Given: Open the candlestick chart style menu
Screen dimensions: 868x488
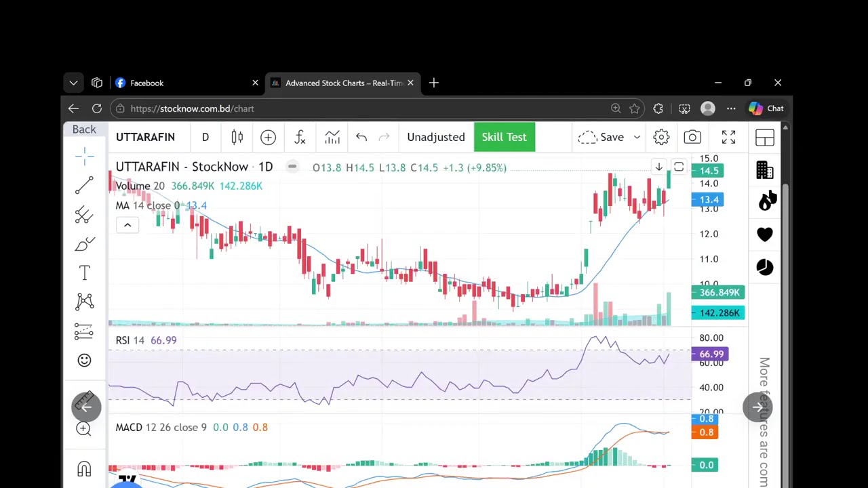Looking at the screenshot, I should (237, 137).
